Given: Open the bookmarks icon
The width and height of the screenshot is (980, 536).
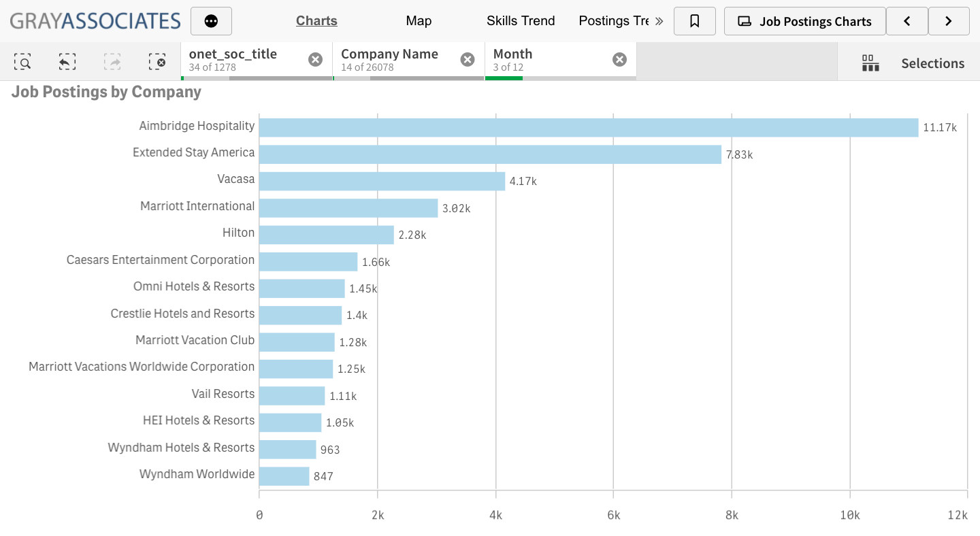Looking at the screenshot, I should (695, 21).
